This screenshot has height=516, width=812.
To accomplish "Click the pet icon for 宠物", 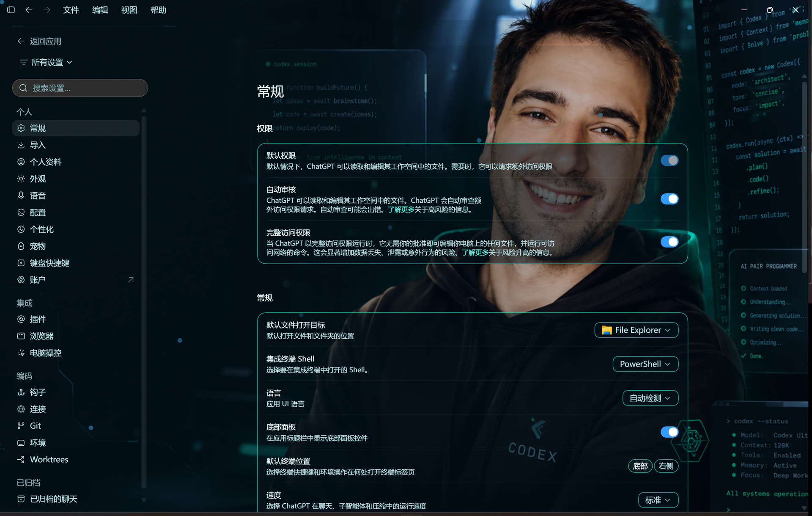I will [x=21, y=246].
